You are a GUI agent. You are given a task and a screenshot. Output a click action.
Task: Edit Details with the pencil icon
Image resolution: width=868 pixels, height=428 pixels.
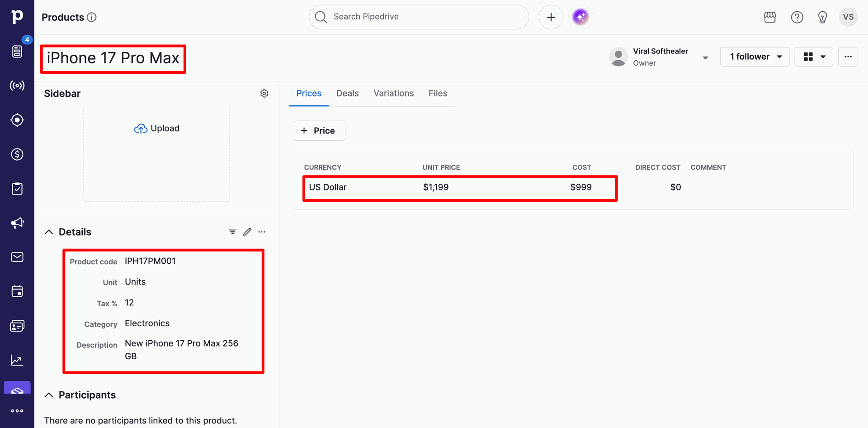(247, 232)
